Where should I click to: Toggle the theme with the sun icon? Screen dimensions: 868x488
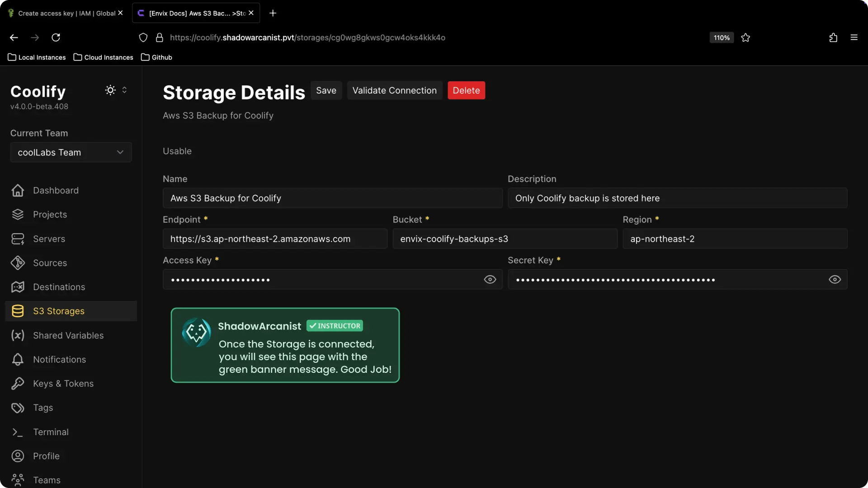click(x=109, y=90)
